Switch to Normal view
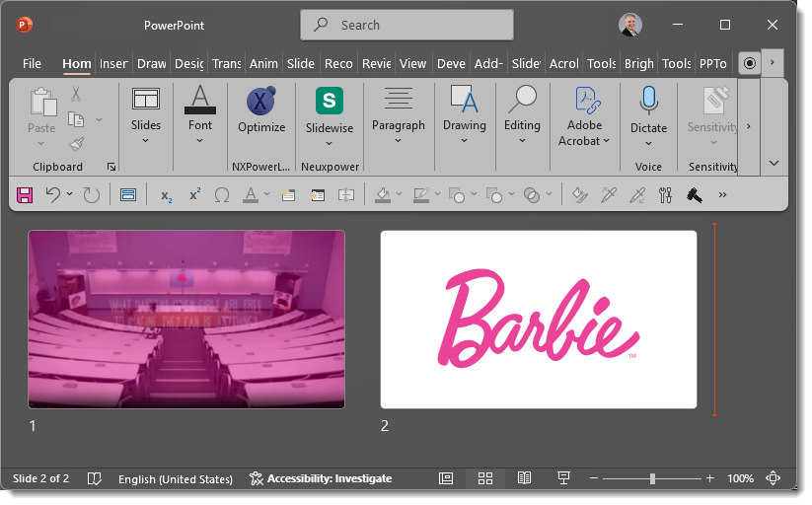This screenshot has width=812, height=505. 446,478
